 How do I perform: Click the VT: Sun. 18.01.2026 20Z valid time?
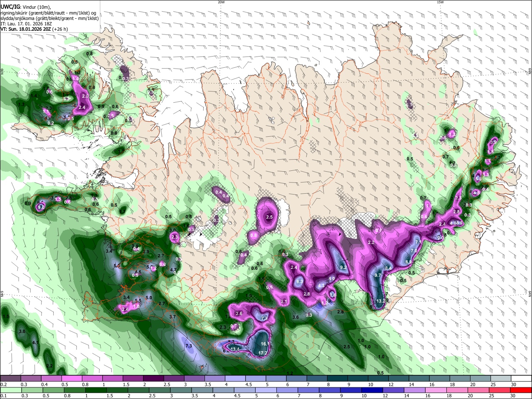tap(25, 29)
